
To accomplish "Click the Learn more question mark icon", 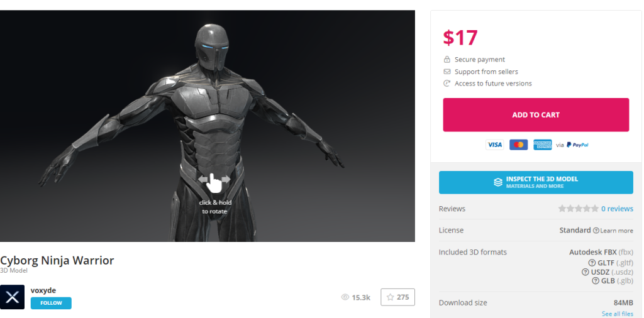I will (x=596, y=231).
